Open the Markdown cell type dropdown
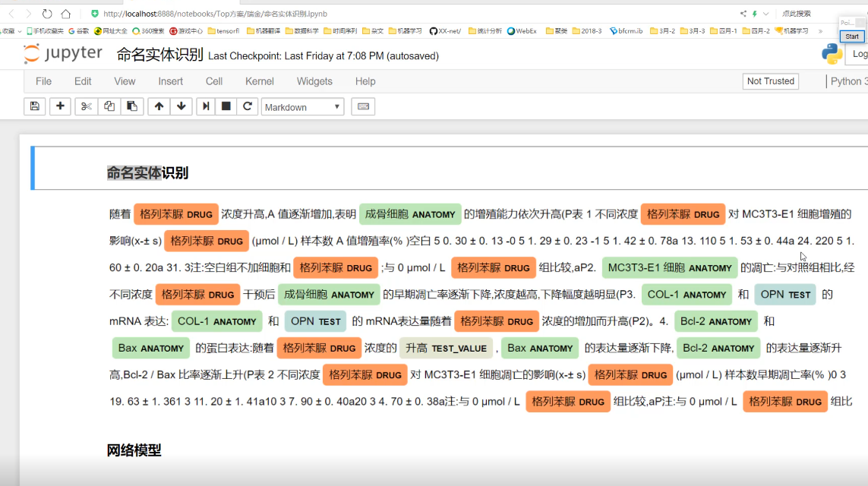The height and width of the screenshot is (486, 868). (302, 107)
